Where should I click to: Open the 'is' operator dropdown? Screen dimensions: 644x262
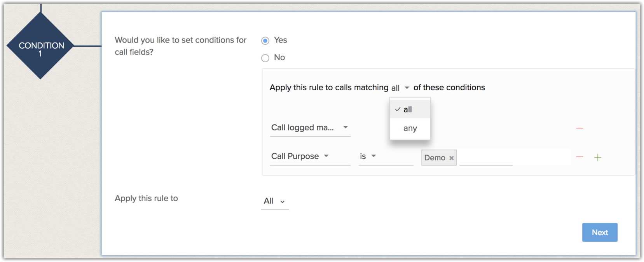(373, 156)
